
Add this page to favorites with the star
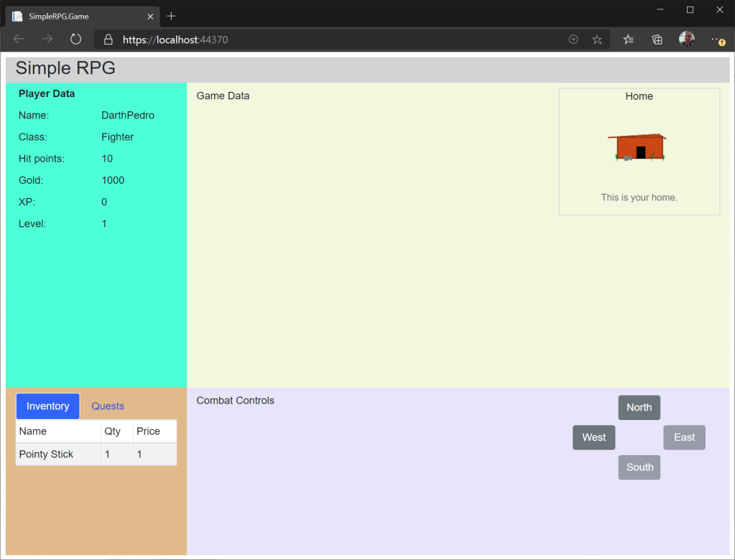597,39
